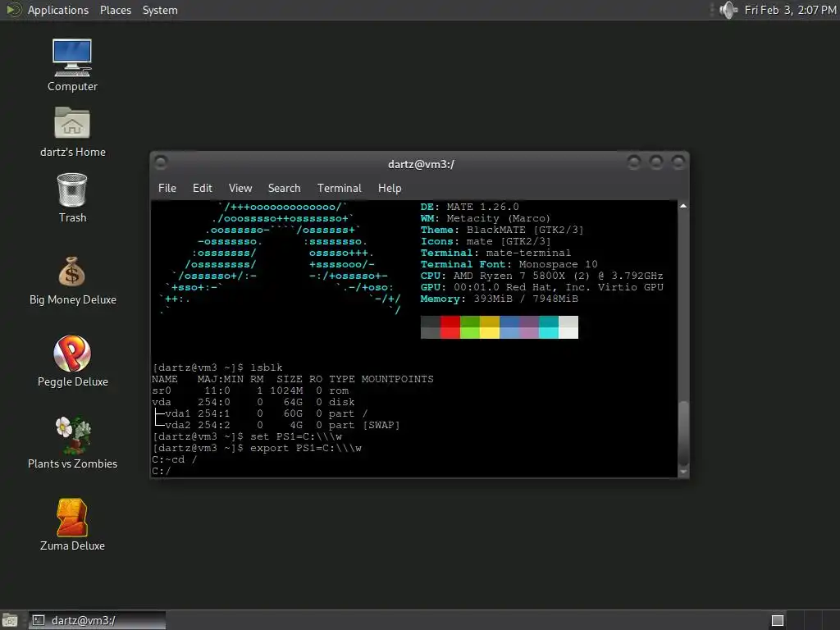Screen dimensions: 840x630
Task: Click the terminal scrollbar thumb
Action: point(683,433)
